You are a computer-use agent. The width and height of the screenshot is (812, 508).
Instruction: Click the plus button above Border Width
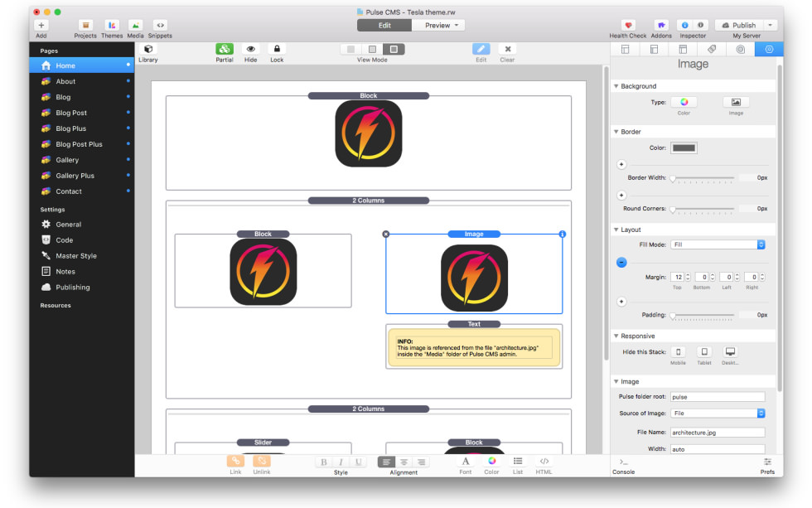click(x=621, y=165)
